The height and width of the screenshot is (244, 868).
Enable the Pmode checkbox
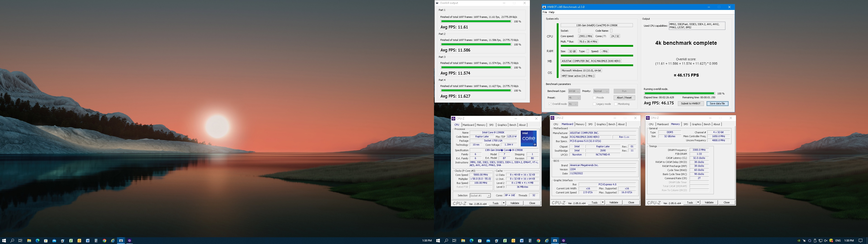(x=594, y=97)
